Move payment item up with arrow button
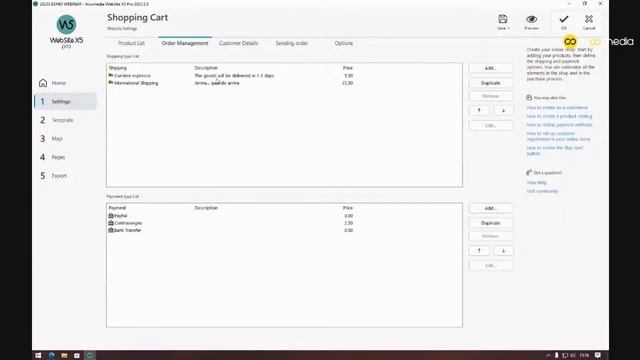 tap(479, 251)
